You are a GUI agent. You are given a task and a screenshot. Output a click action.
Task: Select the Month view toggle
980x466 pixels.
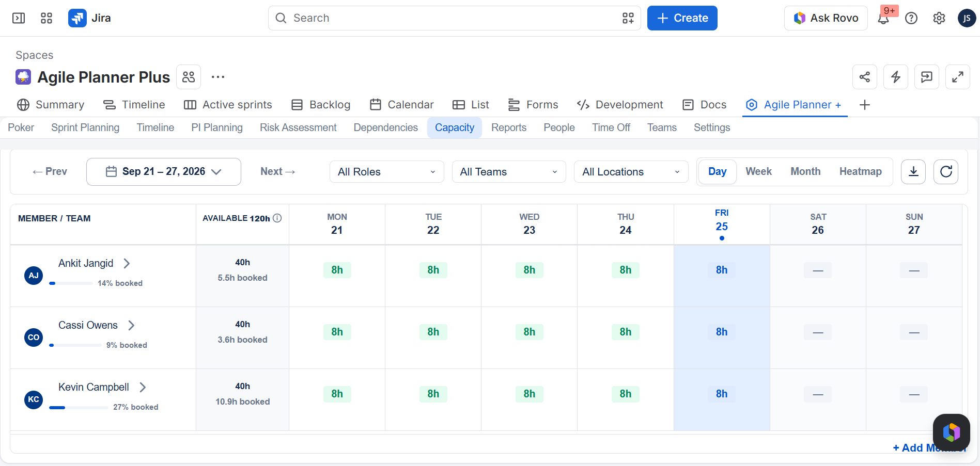pos(805,171)
